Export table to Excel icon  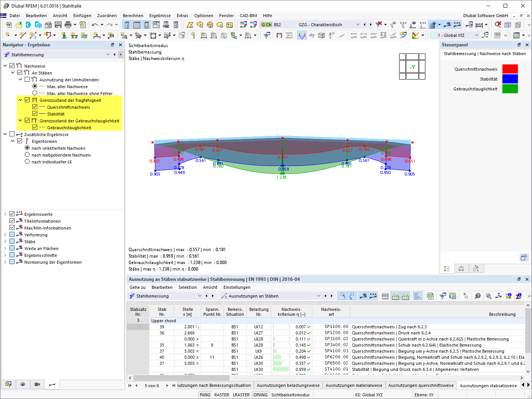(430, 296)
